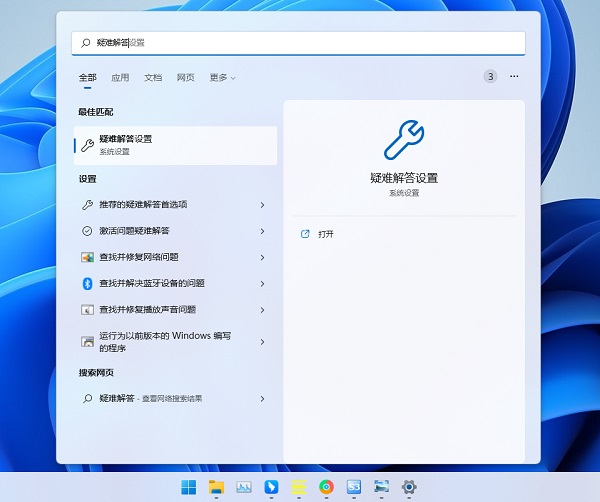
Task: Open the Settings gear on taskbar
Action: (409, 487)
